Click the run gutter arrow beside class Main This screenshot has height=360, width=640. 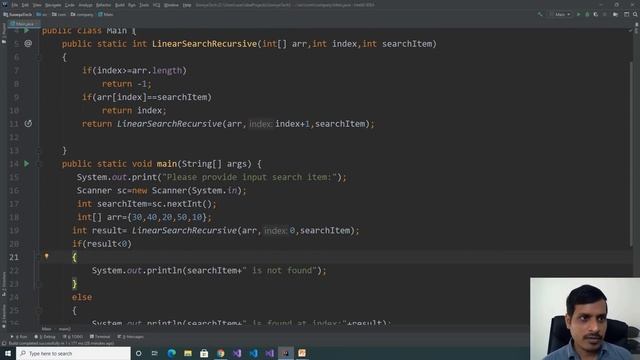coord(27,31)
